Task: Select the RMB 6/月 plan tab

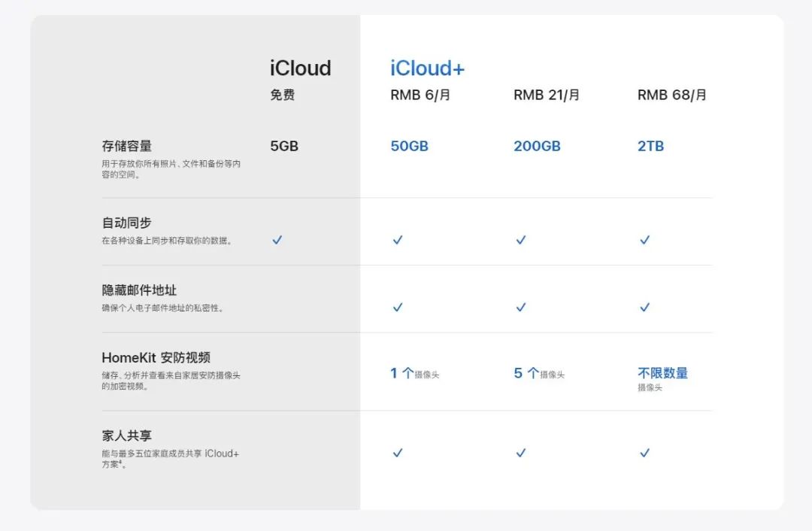Action: 419,94
